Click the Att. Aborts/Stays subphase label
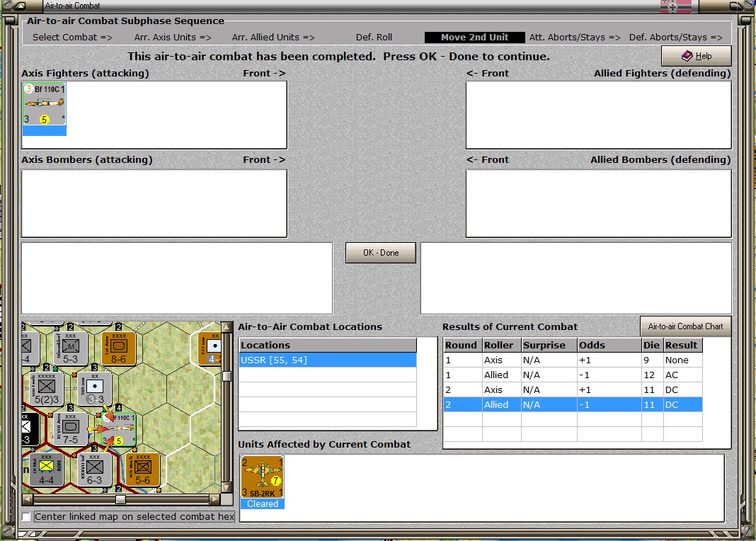 tap(575, 37)
